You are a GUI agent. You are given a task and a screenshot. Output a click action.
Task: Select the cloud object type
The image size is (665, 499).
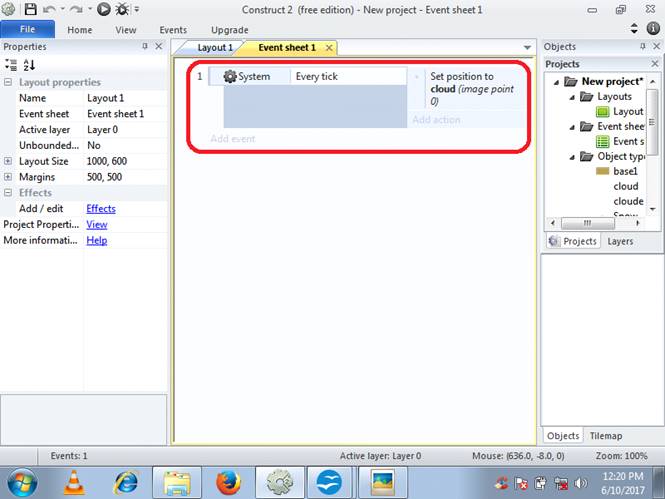click(x=626, y=186)
